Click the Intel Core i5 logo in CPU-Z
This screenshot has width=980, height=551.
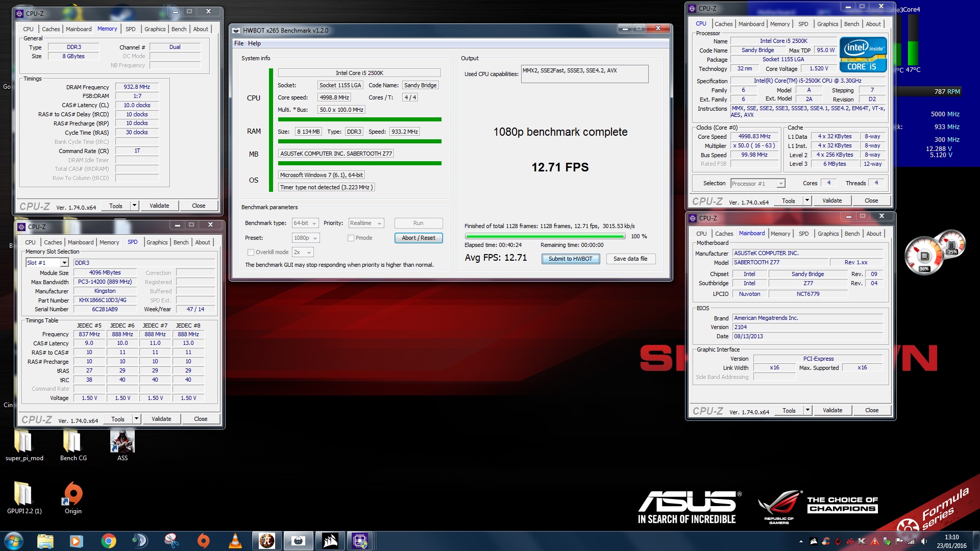point(863,54)
